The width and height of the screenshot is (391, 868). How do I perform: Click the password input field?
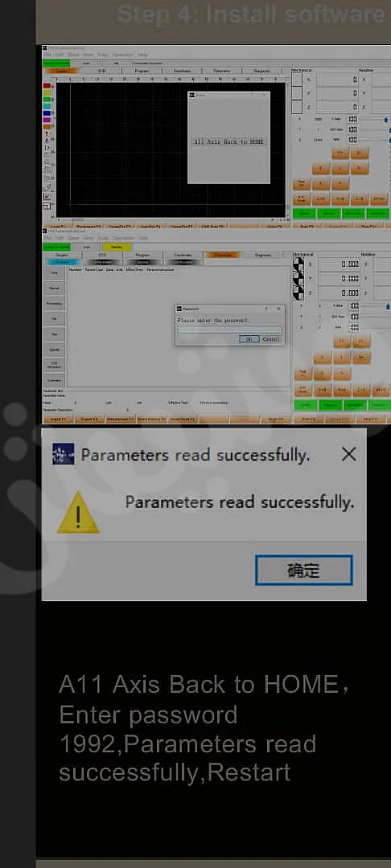[229, 330]
